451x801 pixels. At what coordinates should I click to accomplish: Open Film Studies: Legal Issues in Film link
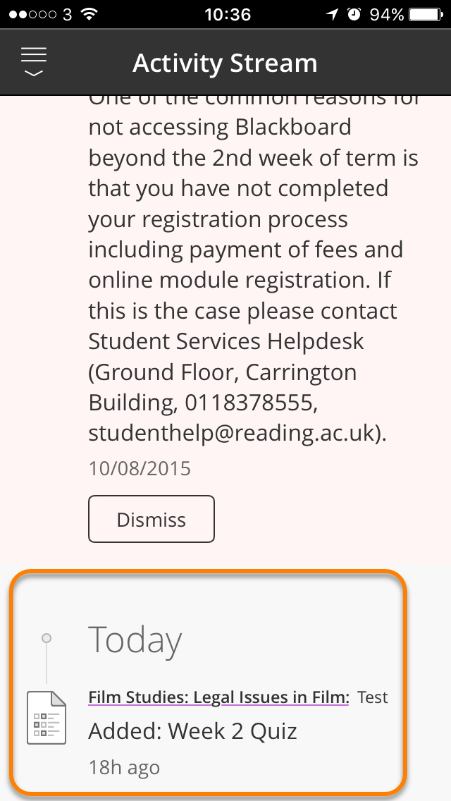[x=219, y=697]
